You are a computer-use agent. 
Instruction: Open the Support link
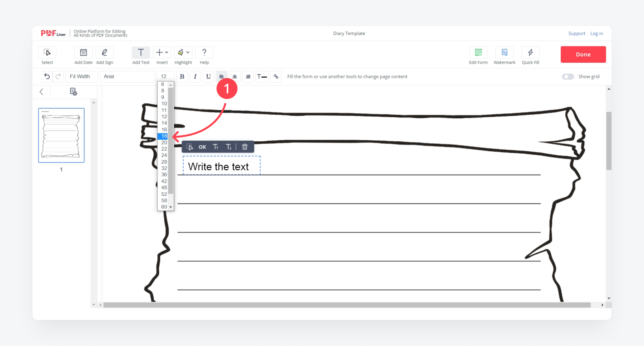[x=576, y=33]
